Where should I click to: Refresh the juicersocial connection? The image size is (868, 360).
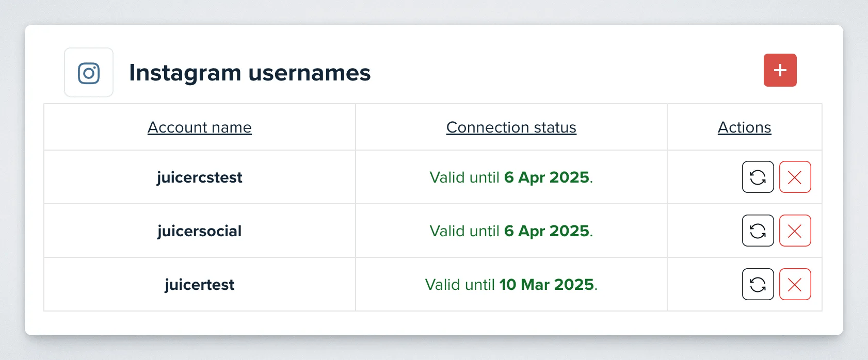(x=758, y=231)
